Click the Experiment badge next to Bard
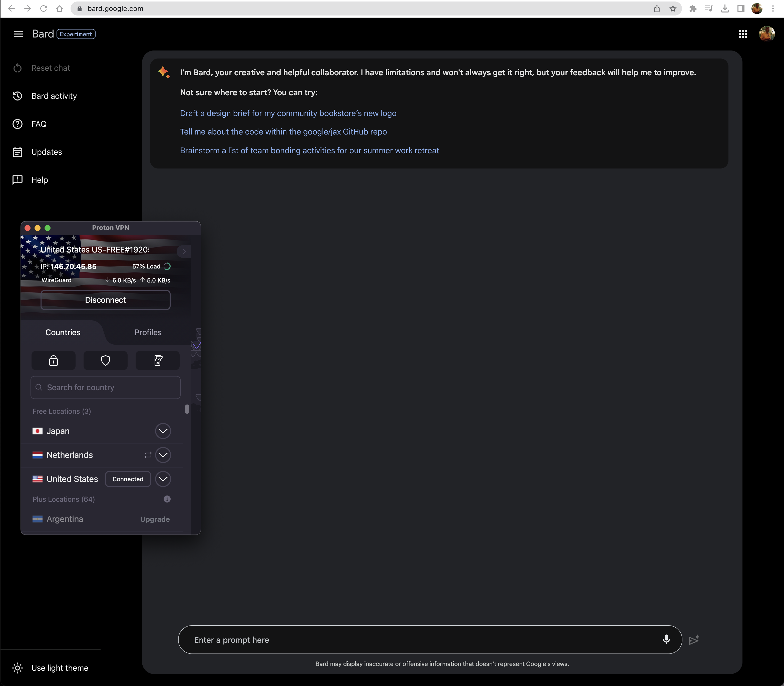Screen dimensions: 784x686 coord(76,34)
